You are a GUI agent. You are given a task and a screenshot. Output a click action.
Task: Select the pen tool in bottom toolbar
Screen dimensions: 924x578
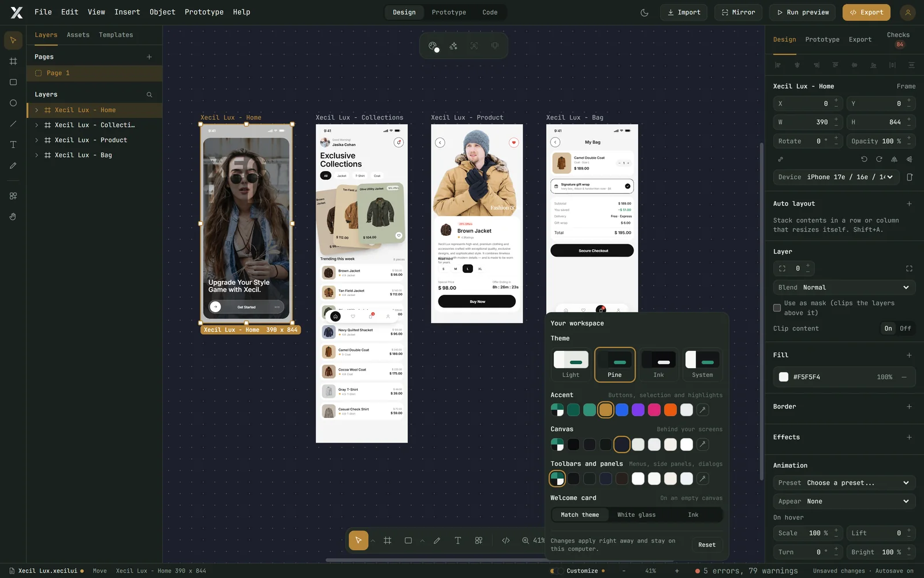(437, 540)
